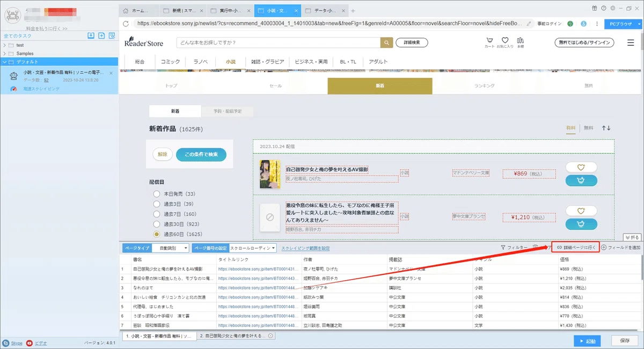This screenshot has width=644, height=349.
Task: Expand the Samples folder in task tree
Action: click(5, 54)
